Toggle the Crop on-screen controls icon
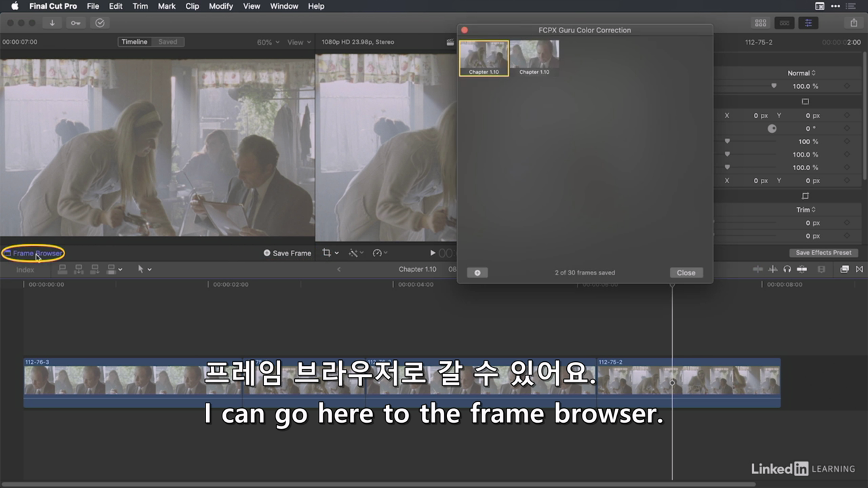 click(806, 196)
